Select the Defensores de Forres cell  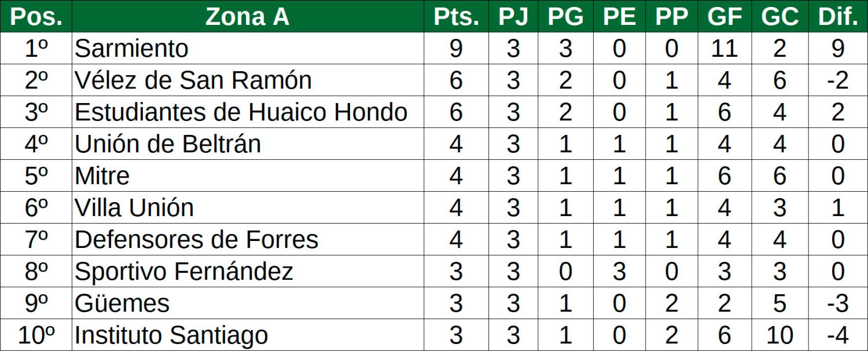[x=197, y=240]
